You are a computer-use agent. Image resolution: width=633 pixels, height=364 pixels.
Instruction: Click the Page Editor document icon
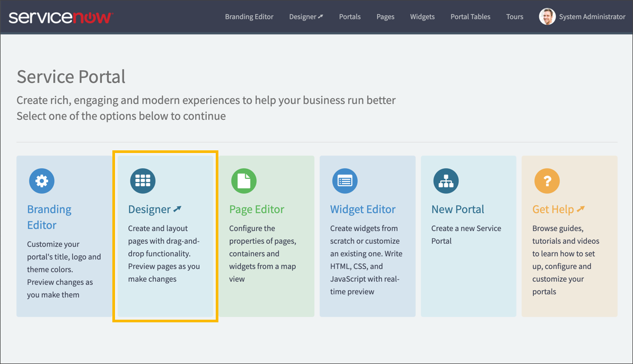click(244, 181)
